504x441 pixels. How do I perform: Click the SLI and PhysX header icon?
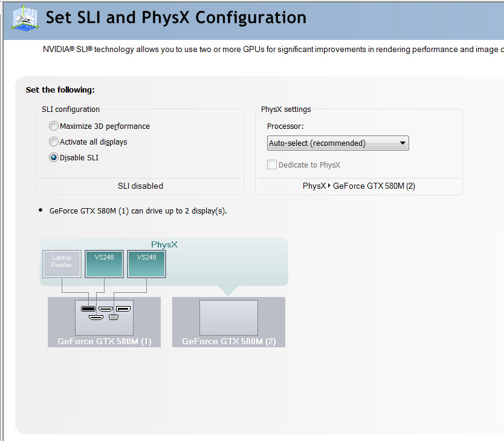click(x=25, y=19)
